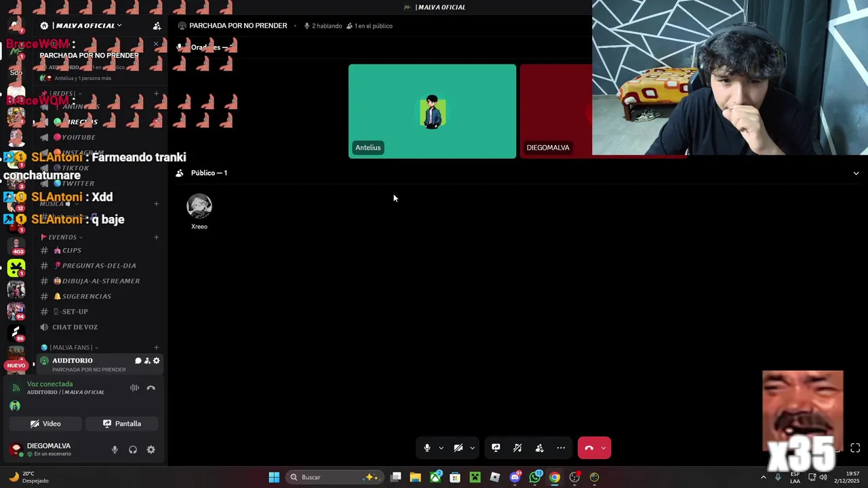868x488 pixels.
Task: Open Windows Start menu
Action: point(274,477)
